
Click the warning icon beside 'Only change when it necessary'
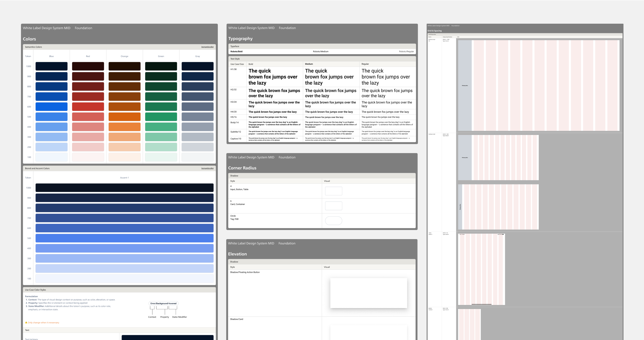(26, 322)
